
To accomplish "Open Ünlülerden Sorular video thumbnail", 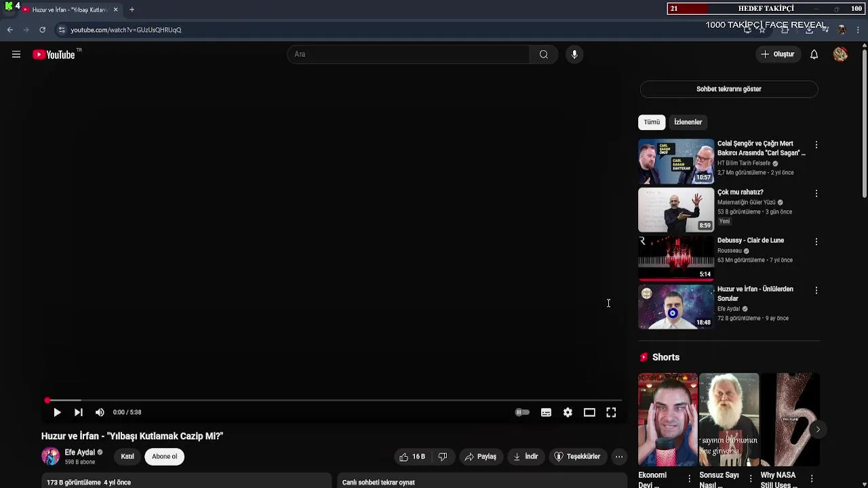I will click(x=676, y=307).
